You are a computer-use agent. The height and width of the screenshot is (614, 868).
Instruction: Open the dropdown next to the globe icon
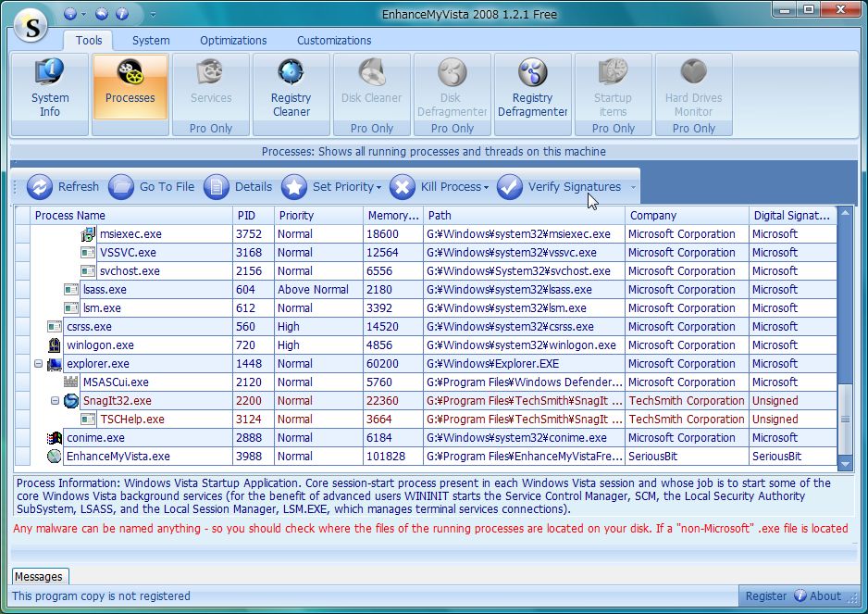[x=83, y=15]
